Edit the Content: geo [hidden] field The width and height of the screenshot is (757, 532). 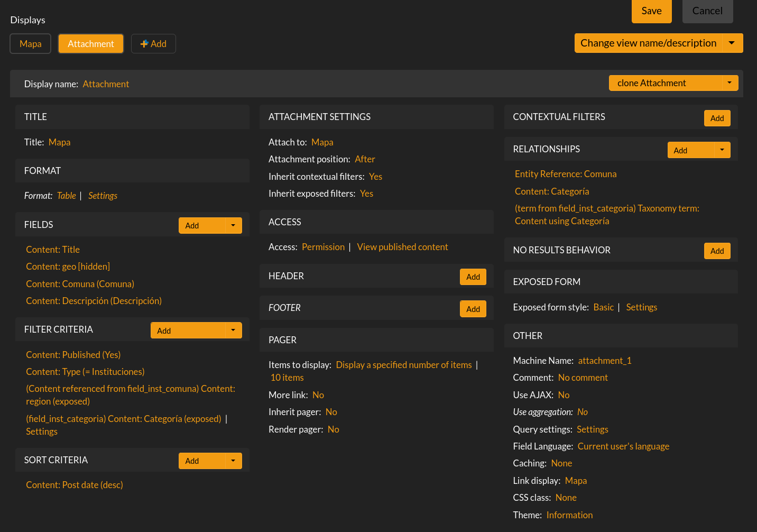click(68, 267)
